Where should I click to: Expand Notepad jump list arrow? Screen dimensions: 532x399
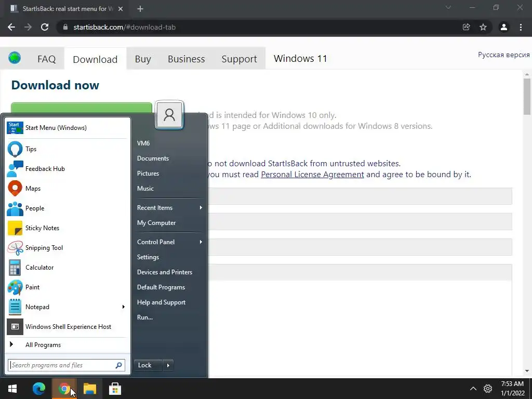click(124, 307)
